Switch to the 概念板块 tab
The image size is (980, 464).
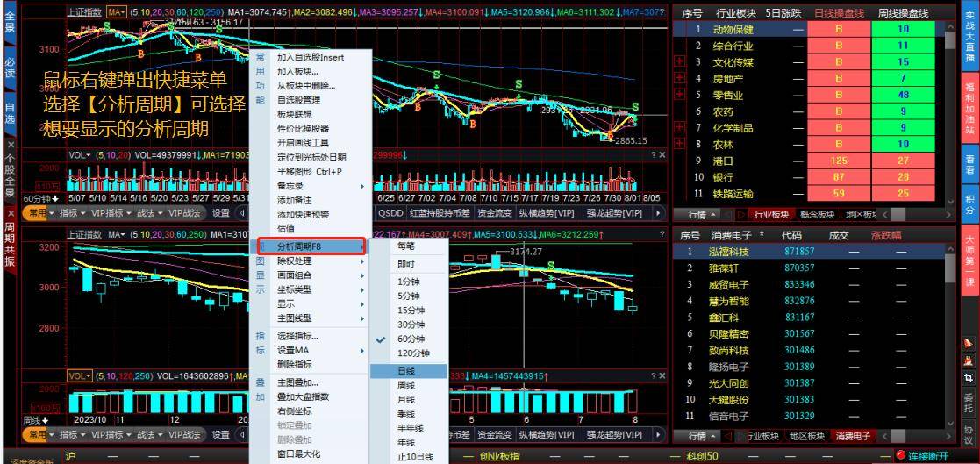click(x=818, y=214)
